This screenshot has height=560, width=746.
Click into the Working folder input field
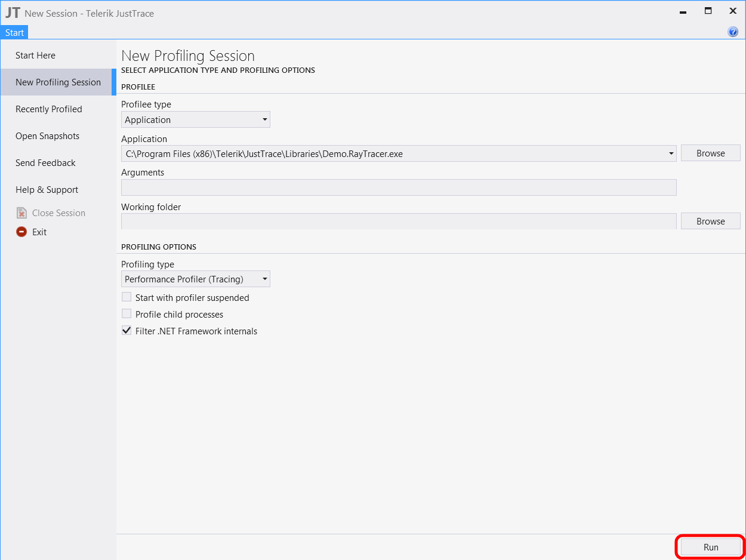click(x=399, y=221)
